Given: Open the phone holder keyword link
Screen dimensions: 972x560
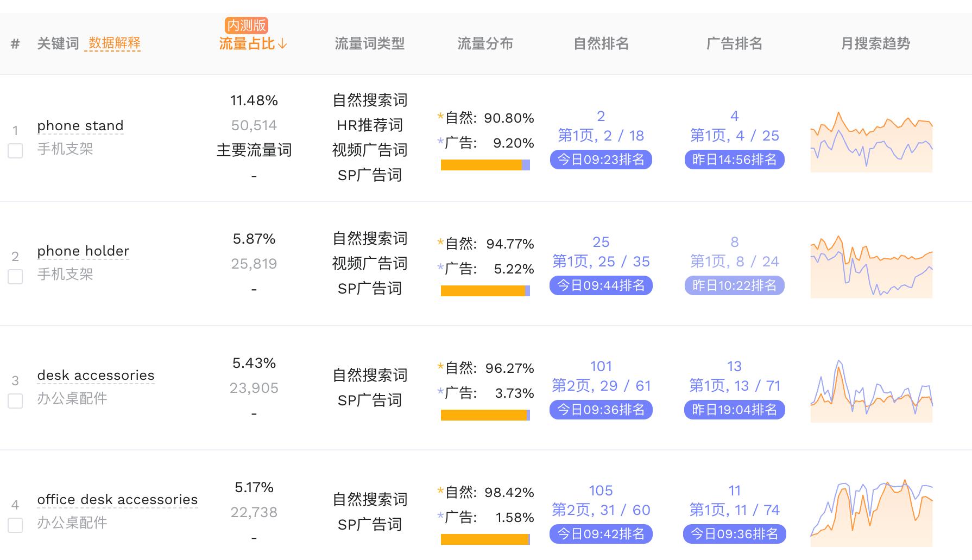Looking at the screenshot, I should coord(83,251).
